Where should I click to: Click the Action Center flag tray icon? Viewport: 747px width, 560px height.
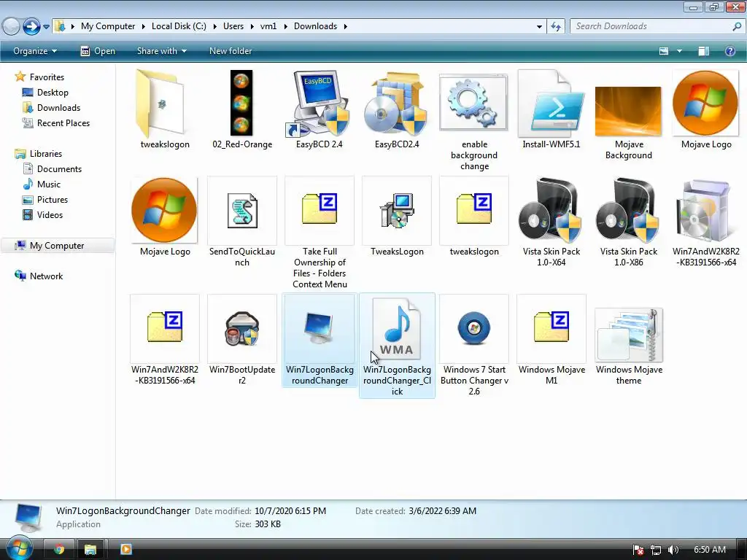[638, 550]
